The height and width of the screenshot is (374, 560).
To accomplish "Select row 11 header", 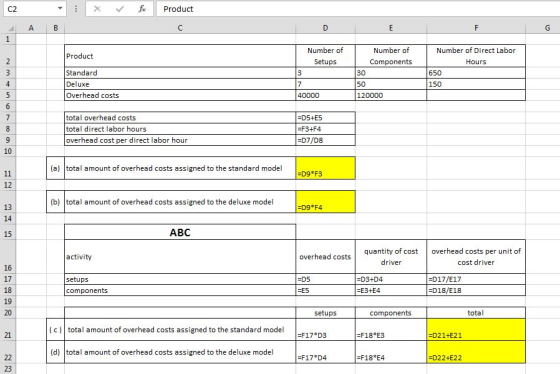I will click(x=8, y=168).
